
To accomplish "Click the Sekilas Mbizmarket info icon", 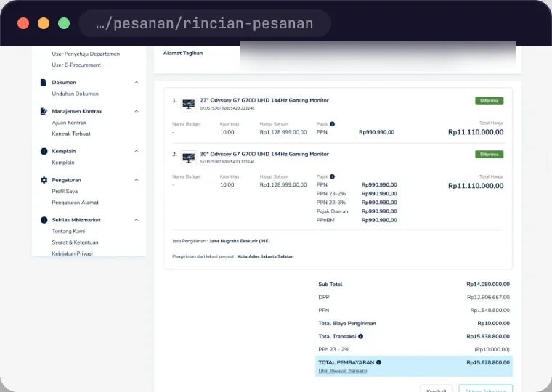I will pos(44,220).
